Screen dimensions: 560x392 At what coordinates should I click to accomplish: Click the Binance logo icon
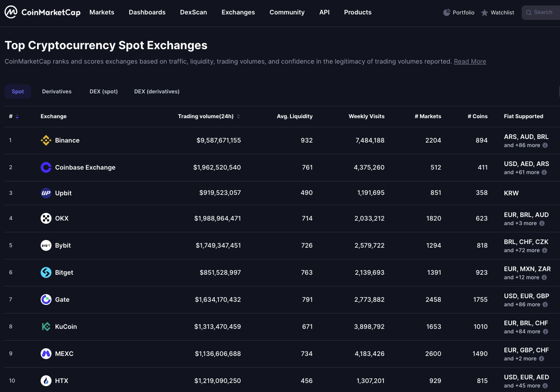coord(46,140)
